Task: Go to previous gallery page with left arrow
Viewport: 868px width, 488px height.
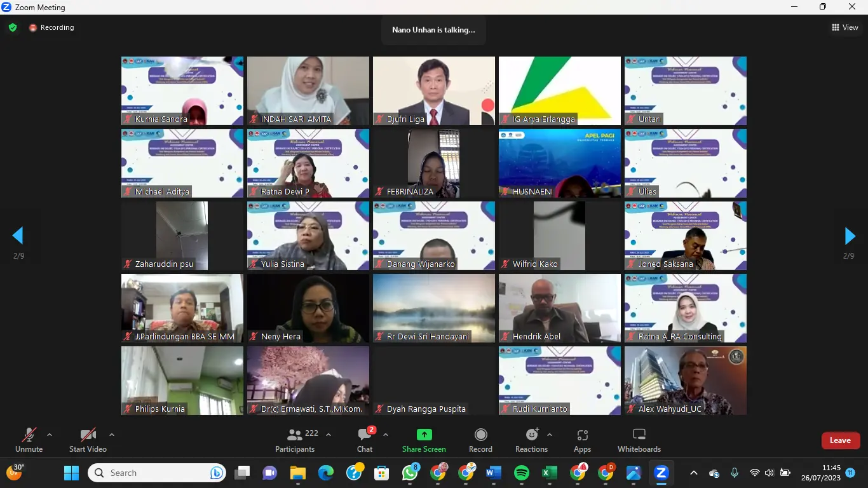Action: [x=18, y=236]
